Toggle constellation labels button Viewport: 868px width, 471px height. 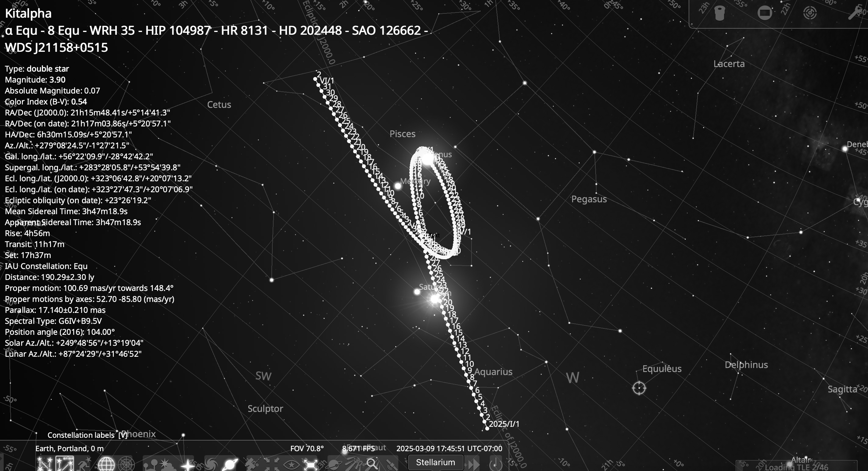65,464
